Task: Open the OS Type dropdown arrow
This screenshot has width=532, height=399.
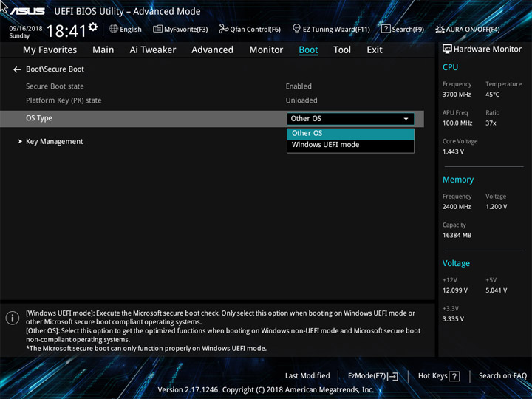Action: click(406, 119)
